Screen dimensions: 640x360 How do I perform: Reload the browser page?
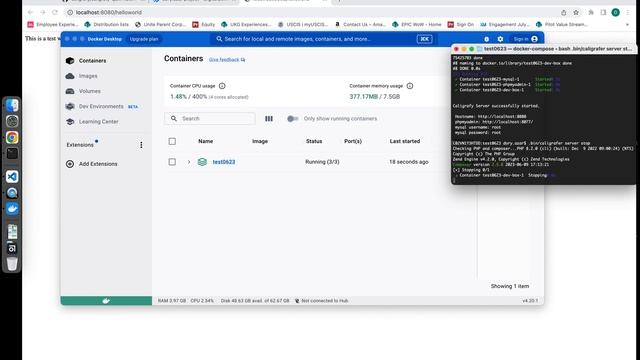(55, 13)
